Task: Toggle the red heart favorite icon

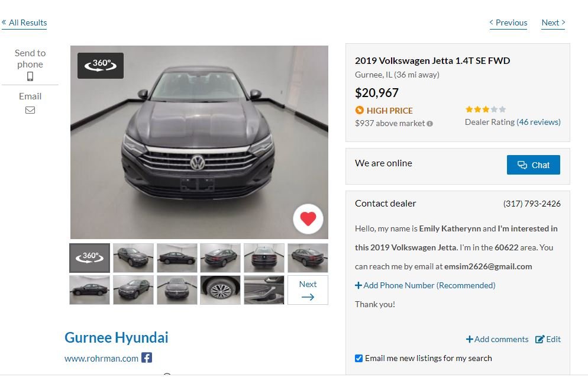Action: [308, 219]
